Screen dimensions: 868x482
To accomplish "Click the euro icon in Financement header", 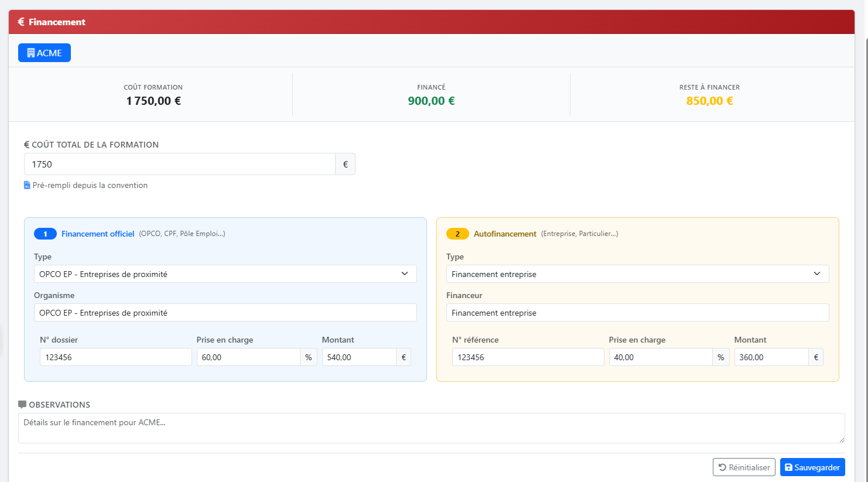I will 21,22.
